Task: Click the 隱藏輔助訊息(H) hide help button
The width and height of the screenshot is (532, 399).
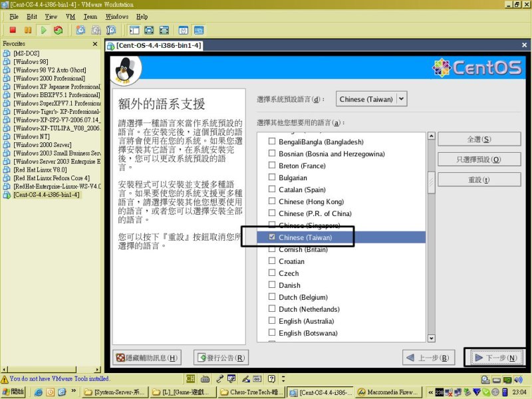Action: coord(147,358)
